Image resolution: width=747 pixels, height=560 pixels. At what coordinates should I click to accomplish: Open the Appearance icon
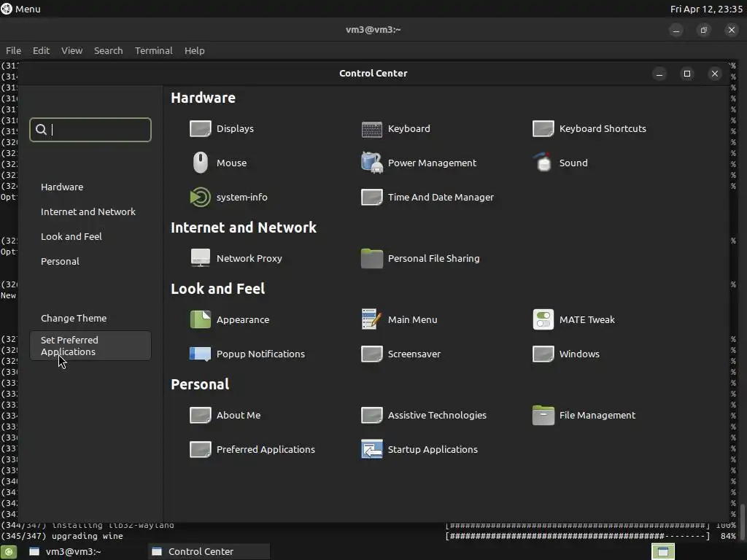coord(200,319)
